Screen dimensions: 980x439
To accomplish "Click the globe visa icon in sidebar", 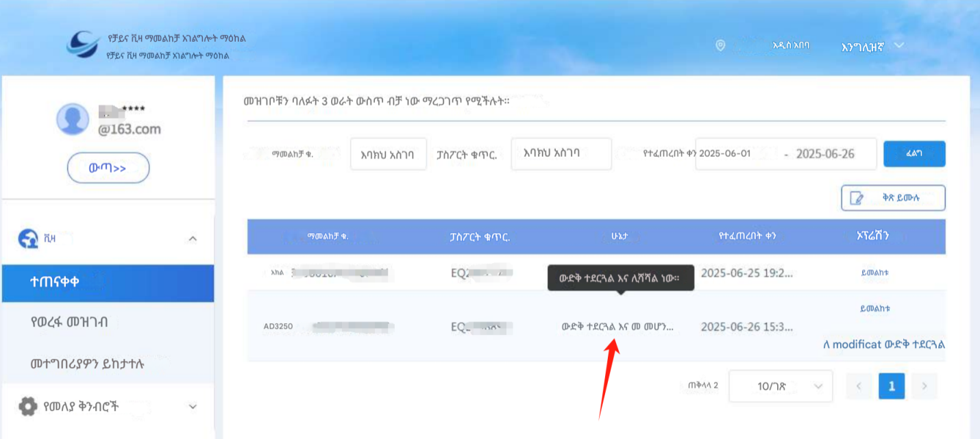I will pyautogui.click(x=28, y=238).
